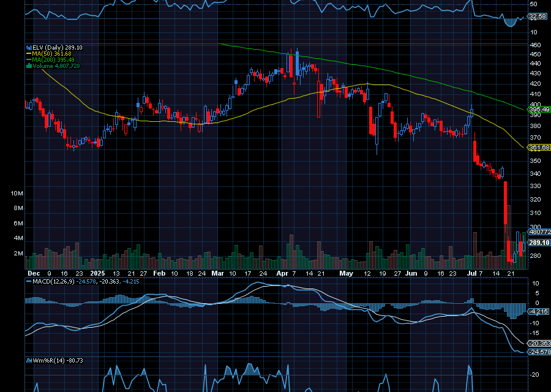Click the -4.215 histogram tag on right axis

tap(539, 312)
